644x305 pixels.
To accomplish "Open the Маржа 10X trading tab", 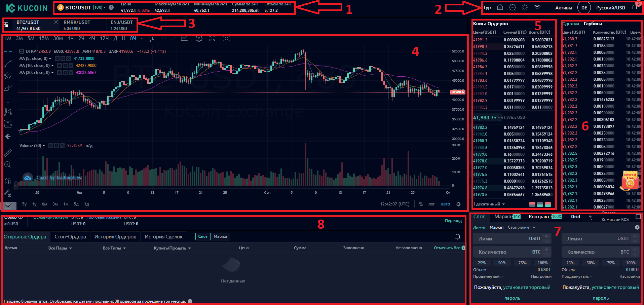I will tap(507, 217).
